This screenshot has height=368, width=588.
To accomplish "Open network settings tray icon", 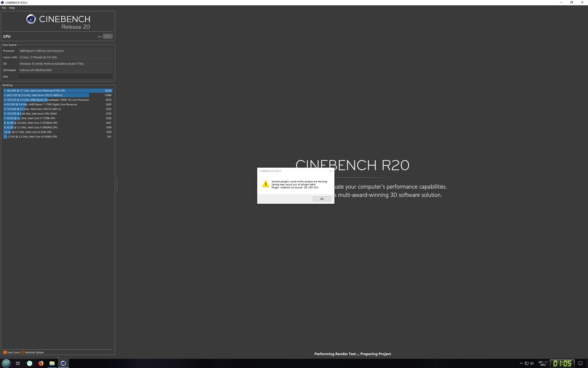I will (x=526, y=363).
